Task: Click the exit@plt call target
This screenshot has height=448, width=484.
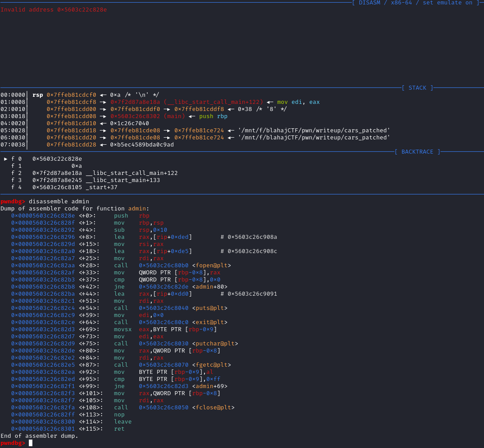Action: coord(209,322)
